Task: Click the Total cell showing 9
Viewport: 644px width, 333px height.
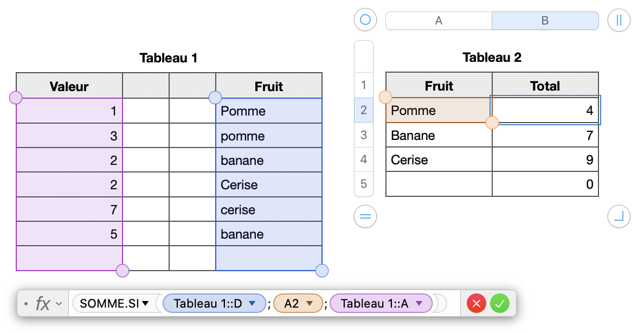Action: [545, 160]
